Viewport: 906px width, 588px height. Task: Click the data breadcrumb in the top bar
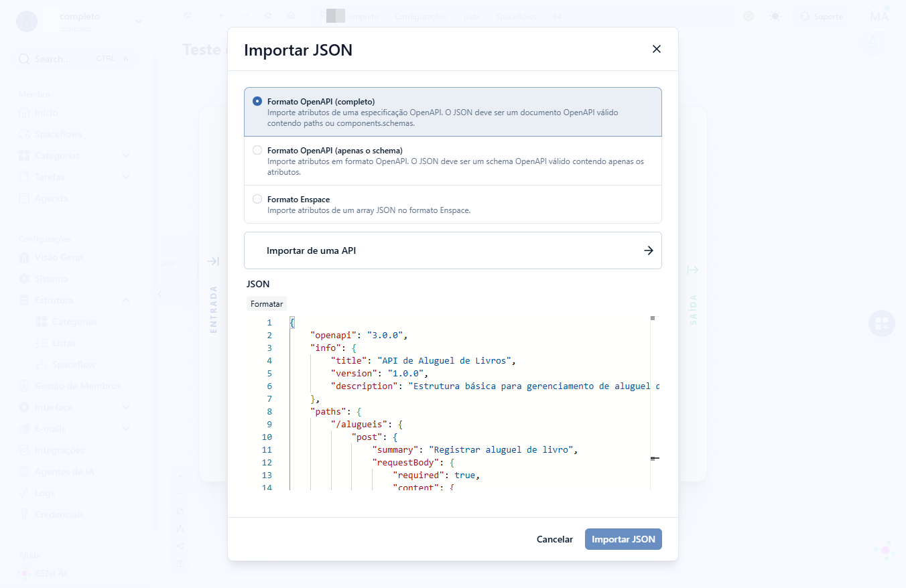coord(472,15)
